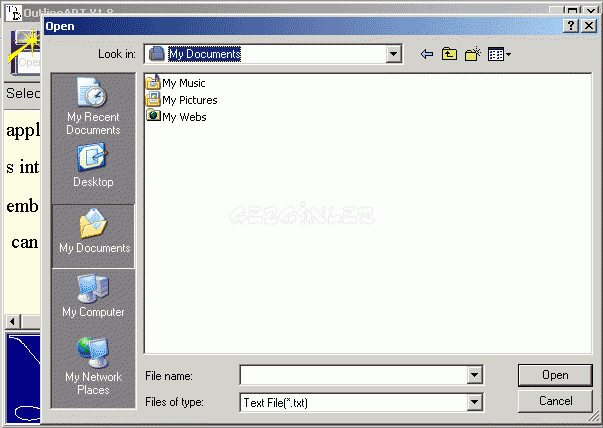
Task: Click the dialog's question mark help button
Action: click(x=570, y=25)
